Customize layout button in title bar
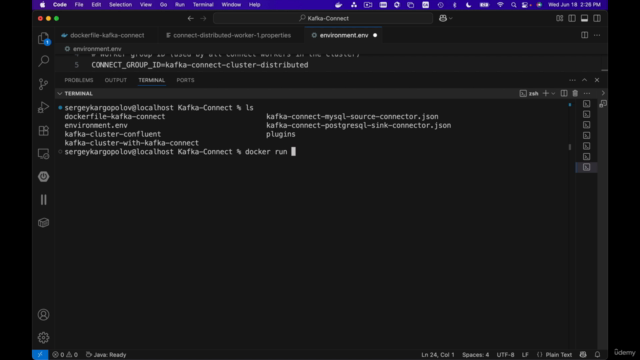Screen dimensions: 640x360 pos(560,18)
